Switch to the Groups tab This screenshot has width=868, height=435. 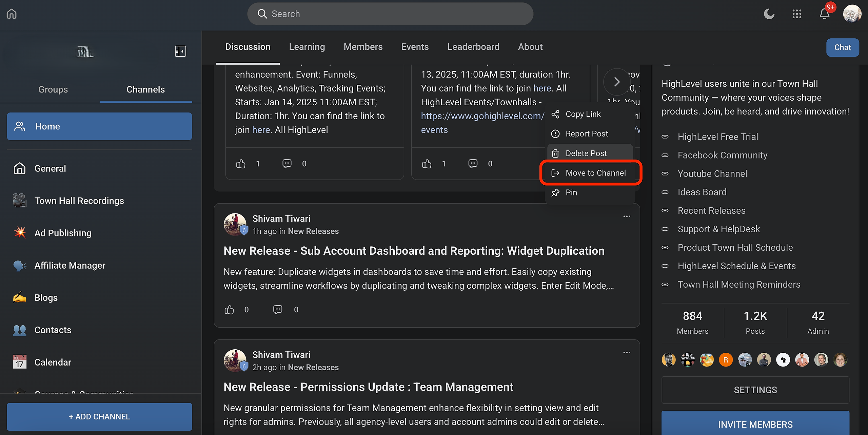(53, 89)
